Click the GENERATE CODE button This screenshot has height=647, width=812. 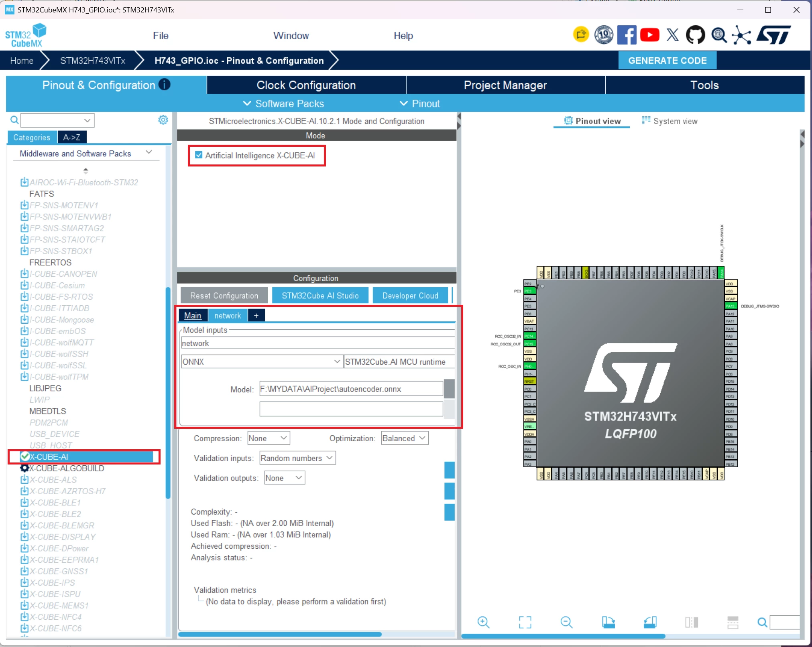(667, 60)
